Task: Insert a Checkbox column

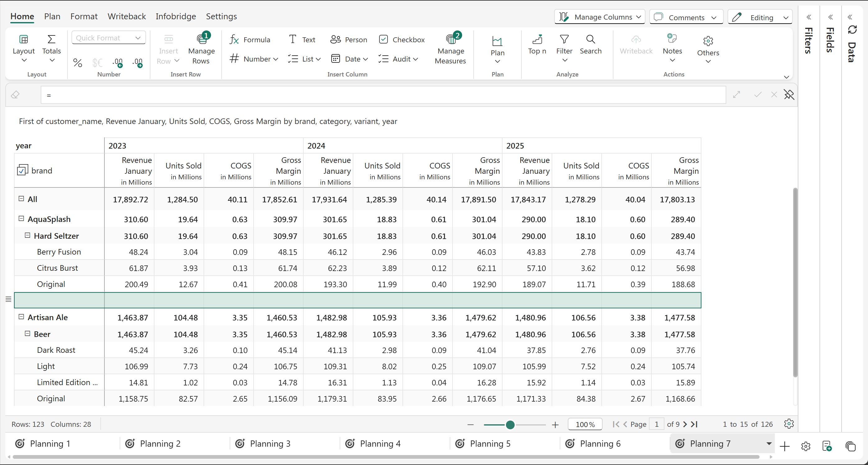Action: [402, 40]
